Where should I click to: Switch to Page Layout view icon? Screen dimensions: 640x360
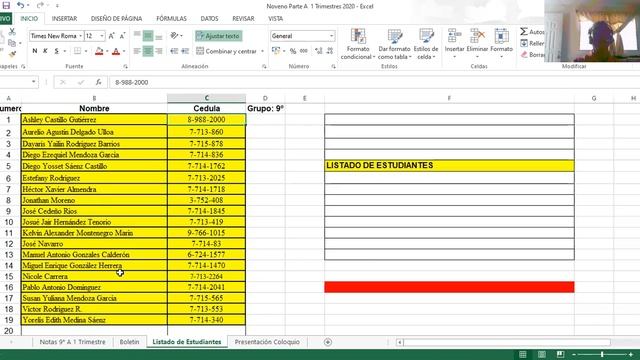tap(542, 354)
